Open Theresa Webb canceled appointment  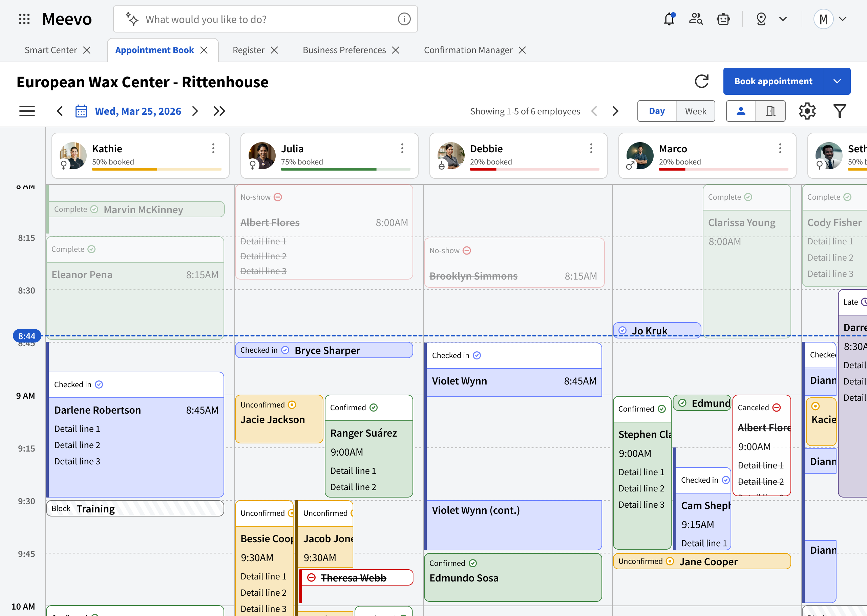pyautogui.click(x=356, y=578)
